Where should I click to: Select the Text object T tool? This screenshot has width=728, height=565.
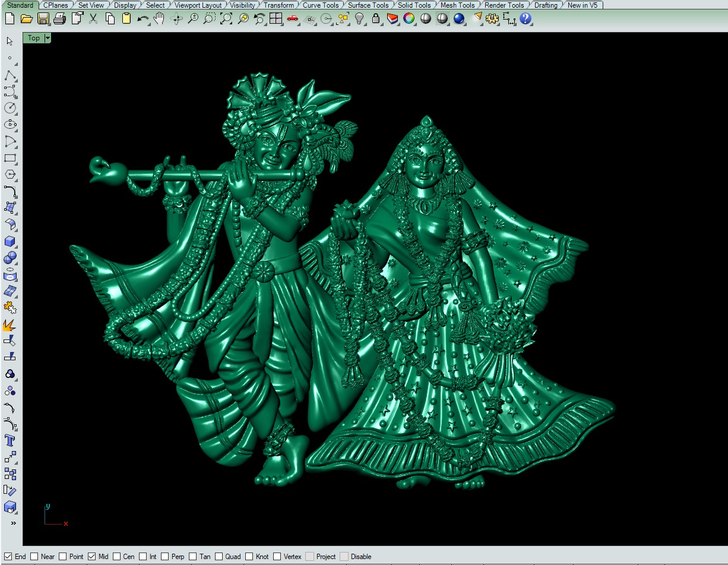tap(10, 440)
